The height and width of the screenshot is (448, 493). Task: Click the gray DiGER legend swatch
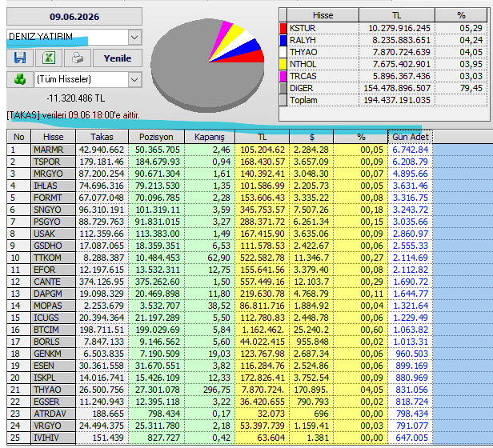tap(283, 88)
